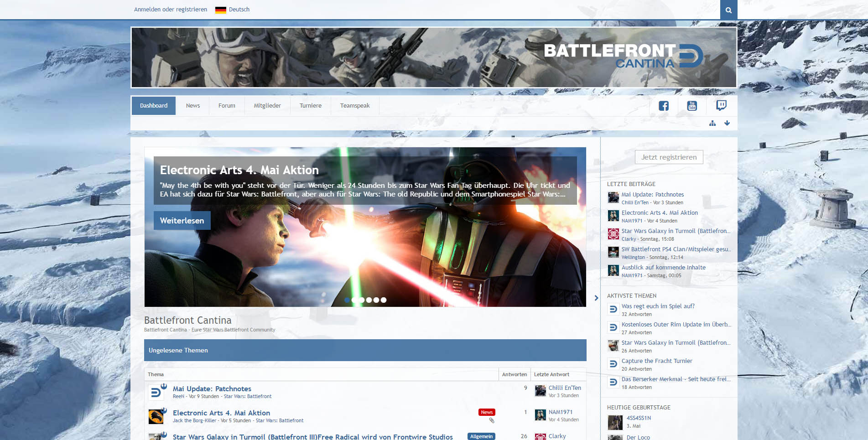Open the YouTube channel icon

pyautogui.click(x=692, y=106)
